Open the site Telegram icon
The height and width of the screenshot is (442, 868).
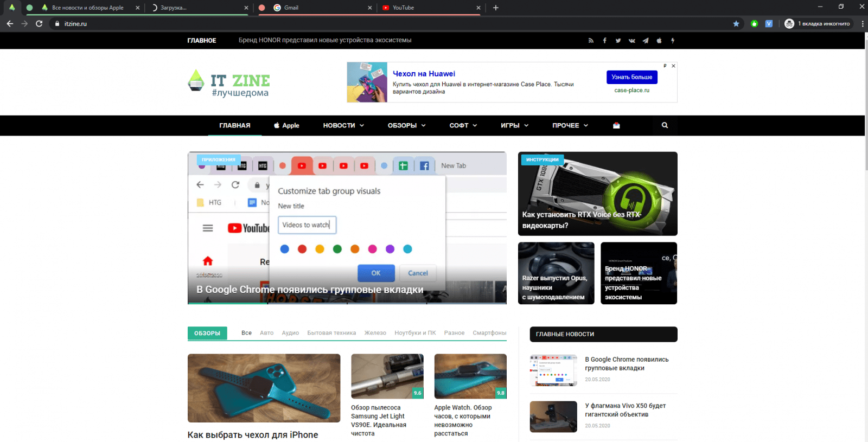click(646, 41)
